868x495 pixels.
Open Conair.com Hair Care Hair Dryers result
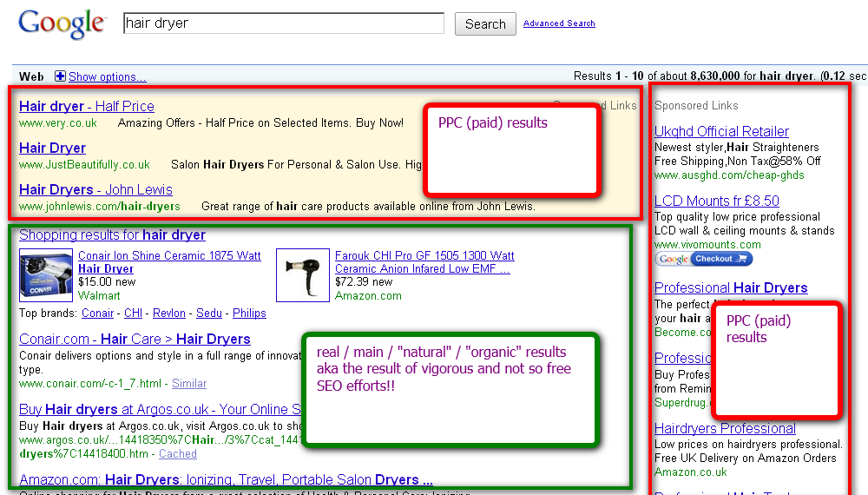(x=135, y=339)
